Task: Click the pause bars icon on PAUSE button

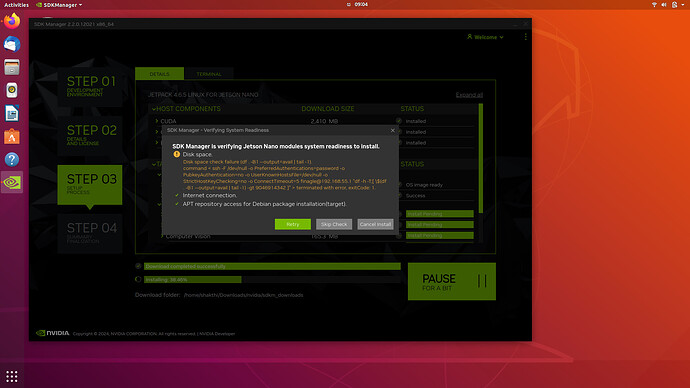Action: pyautogui.click(x=482, y=281)
